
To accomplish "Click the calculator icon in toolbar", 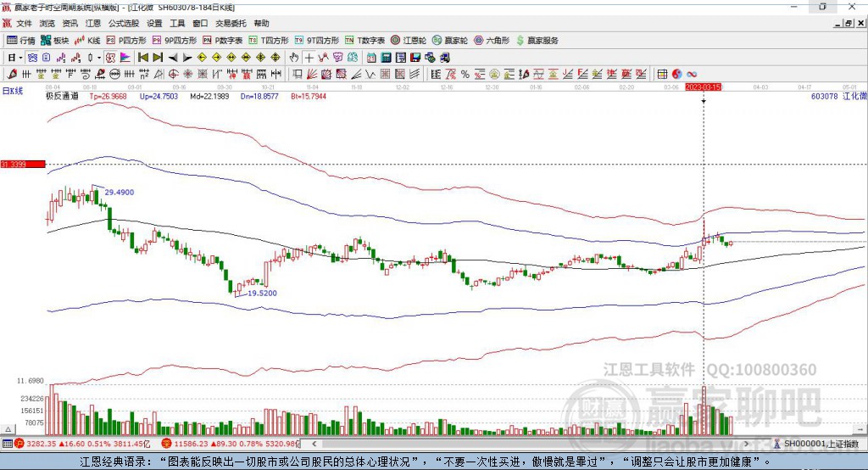I will click(386, 58).
